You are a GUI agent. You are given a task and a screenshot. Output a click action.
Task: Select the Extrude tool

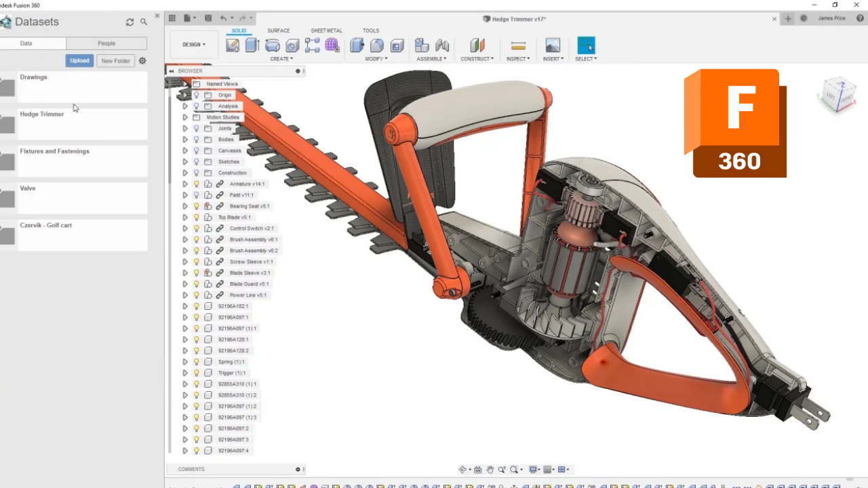(252, 45)
